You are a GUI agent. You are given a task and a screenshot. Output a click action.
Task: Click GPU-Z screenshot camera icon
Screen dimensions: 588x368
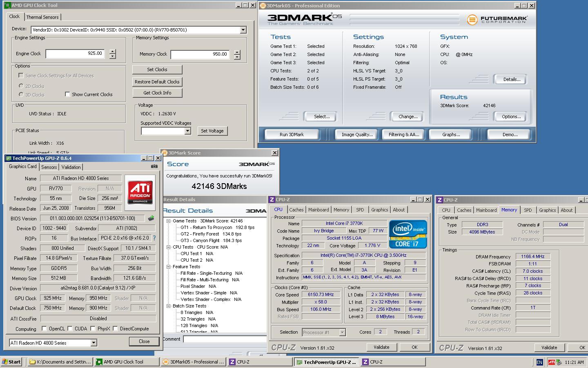pyautogui.click(x=154, y=166)
